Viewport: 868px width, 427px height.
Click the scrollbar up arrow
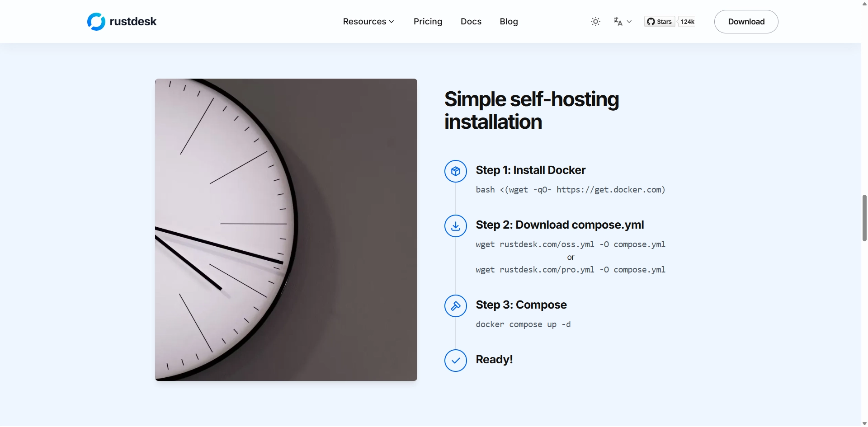(864, 3)
